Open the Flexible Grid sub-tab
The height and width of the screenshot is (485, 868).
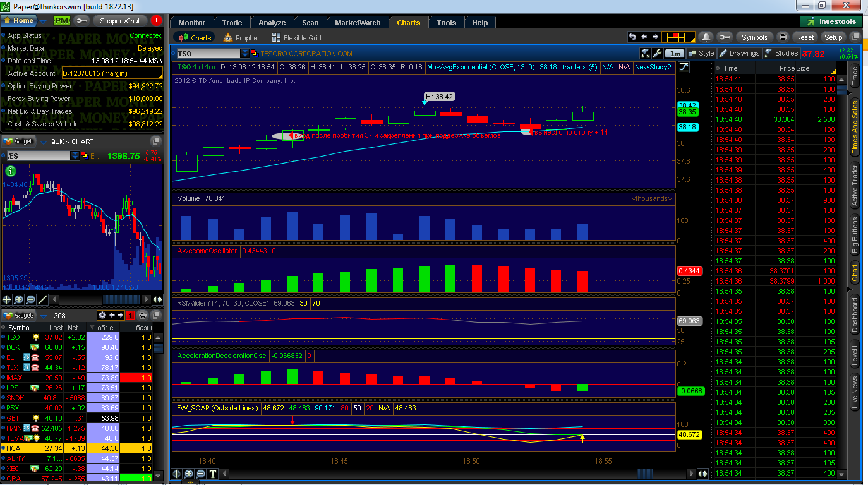click(x=297, y=38)
